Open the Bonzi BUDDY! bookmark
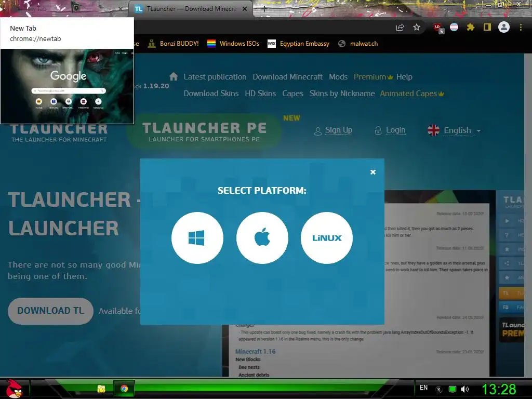Viewport: 532px width, 399px height. click(x=173, y=44)
